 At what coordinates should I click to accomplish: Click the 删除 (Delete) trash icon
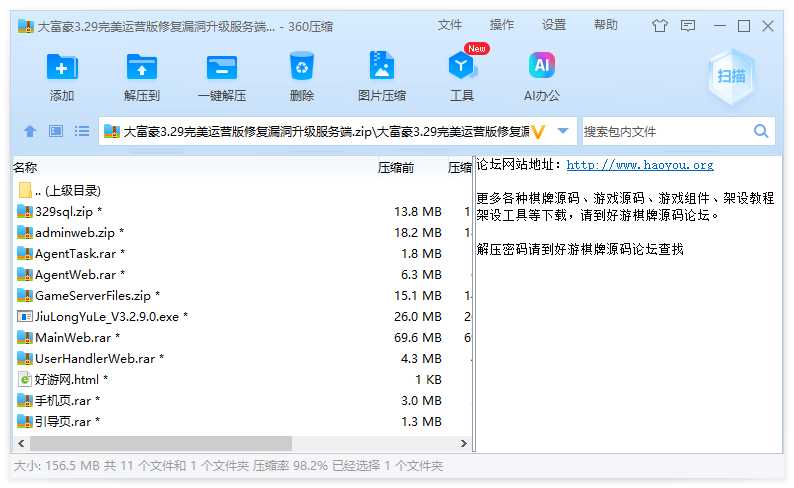coord(302,66)
